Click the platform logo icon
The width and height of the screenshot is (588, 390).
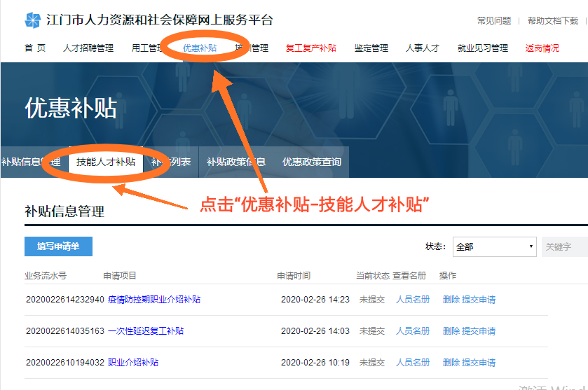click(x=33, y=20)
